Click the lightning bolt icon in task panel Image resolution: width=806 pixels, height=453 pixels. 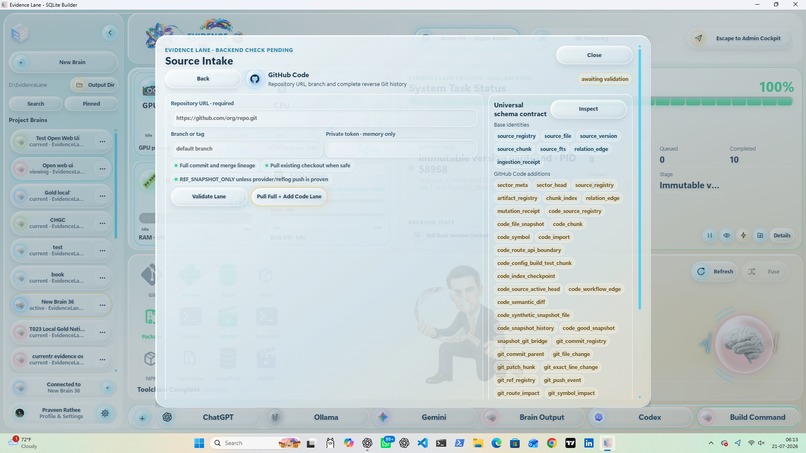point(743,235)
